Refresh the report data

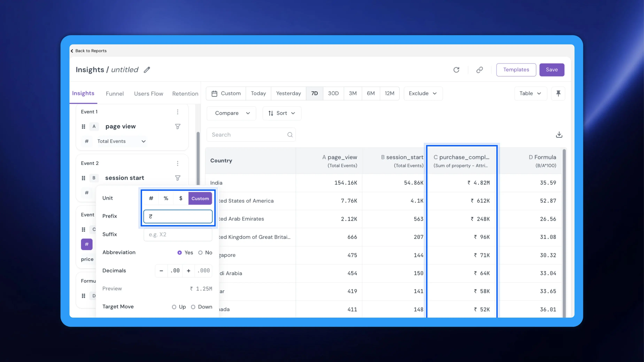tap(456, 70)
